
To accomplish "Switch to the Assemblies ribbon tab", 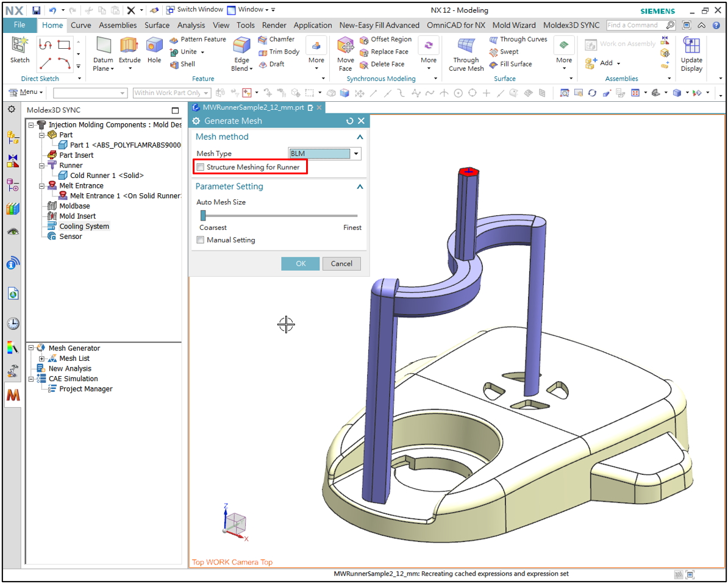I will click(x=118, y=26).
